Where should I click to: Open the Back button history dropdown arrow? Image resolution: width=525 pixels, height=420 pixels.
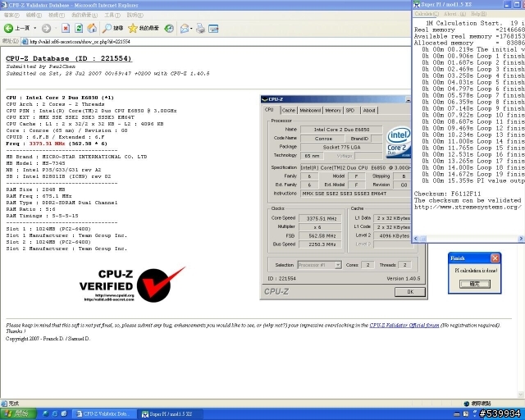point(34,29)
